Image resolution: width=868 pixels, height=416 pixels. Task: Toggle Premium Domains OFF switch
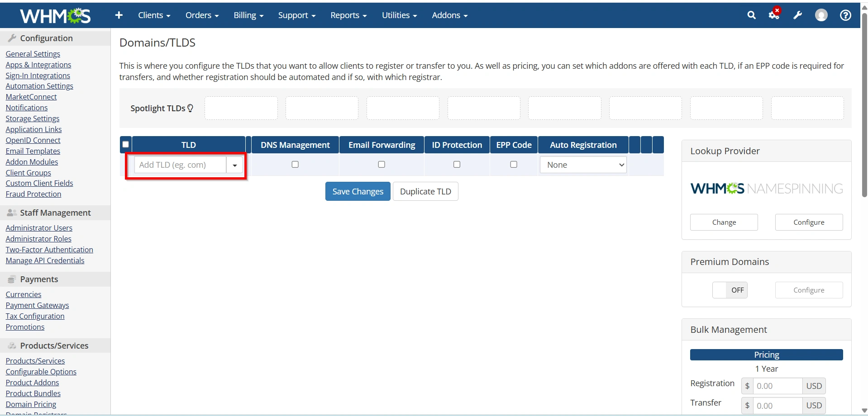[x=730, y=290]
